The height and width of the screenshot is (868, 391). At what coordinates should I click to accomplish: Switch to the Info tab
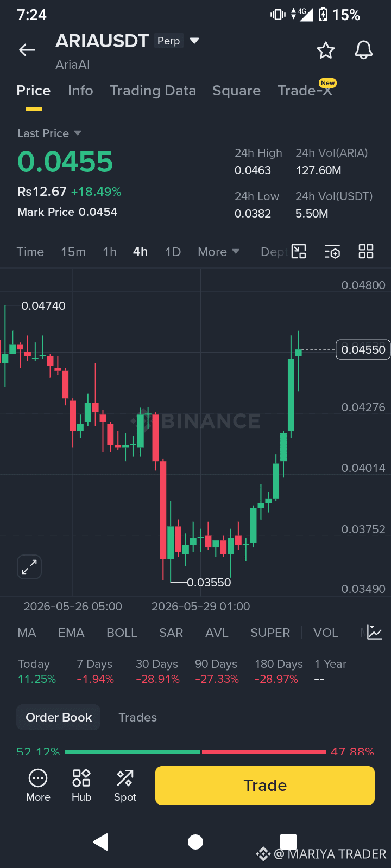pyautogui.click(x=80, y=91)
